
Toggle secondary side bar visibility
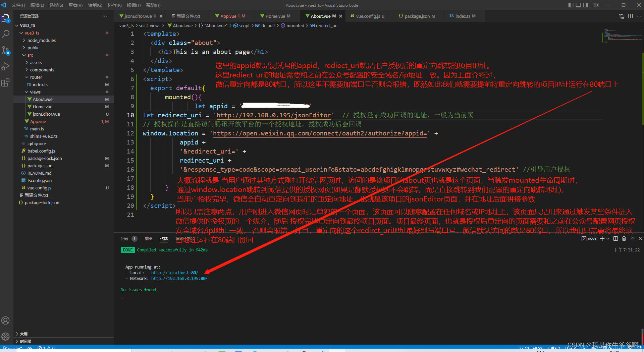click(586, 5)
